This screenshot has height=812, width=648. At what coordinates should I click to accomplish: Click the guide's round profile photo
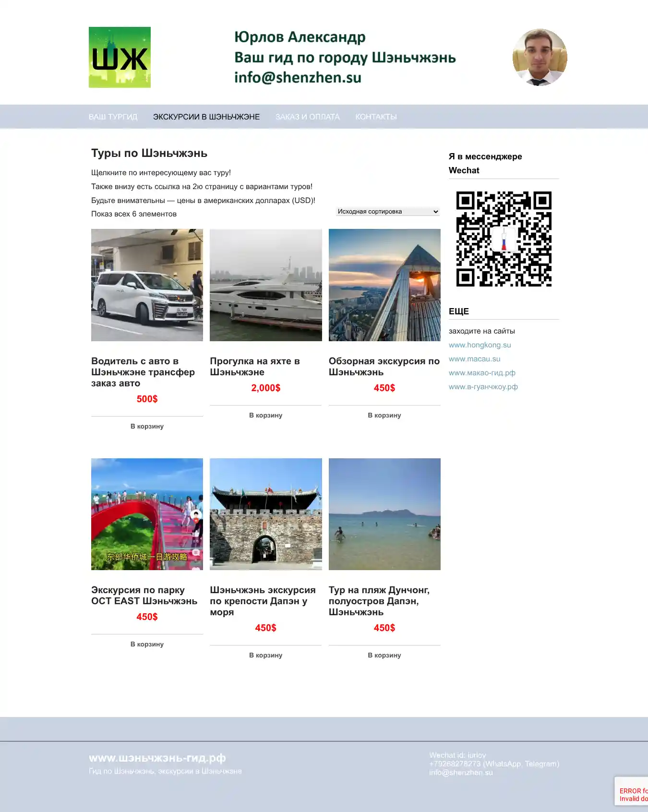point(540,57)
